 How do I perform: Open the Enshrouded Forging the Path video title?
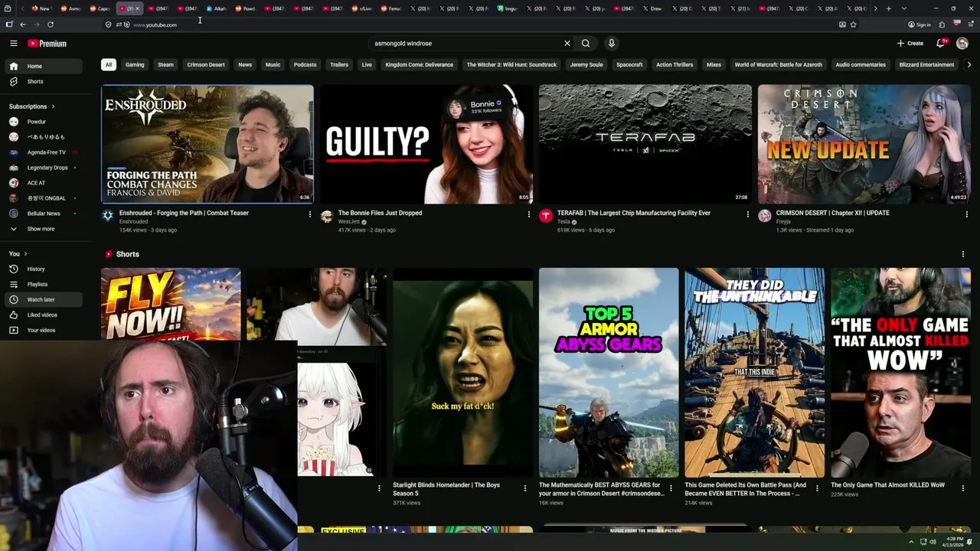[184, 214]
